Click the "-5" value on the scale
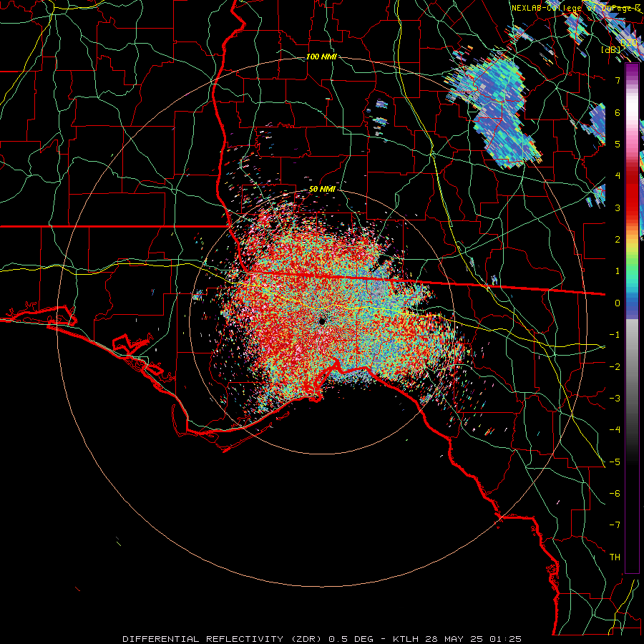The height and width of the screenshot is (644, 644). point(615,462)
